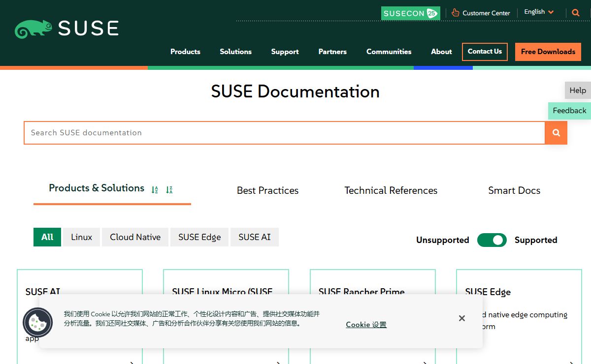Filter by Cloud Native
The height and width of the screenshot is (364, 591).
click(135, 237)
